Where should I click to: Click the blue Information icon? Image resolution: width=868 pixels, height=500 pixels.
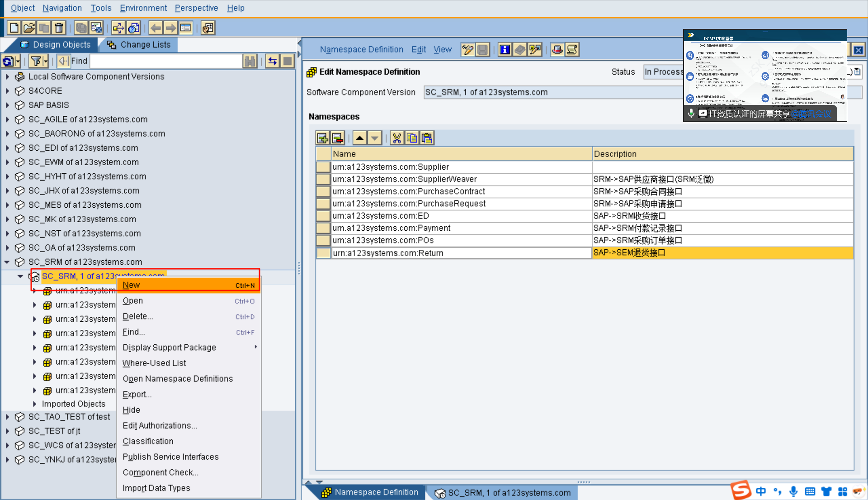pos(505,50)
